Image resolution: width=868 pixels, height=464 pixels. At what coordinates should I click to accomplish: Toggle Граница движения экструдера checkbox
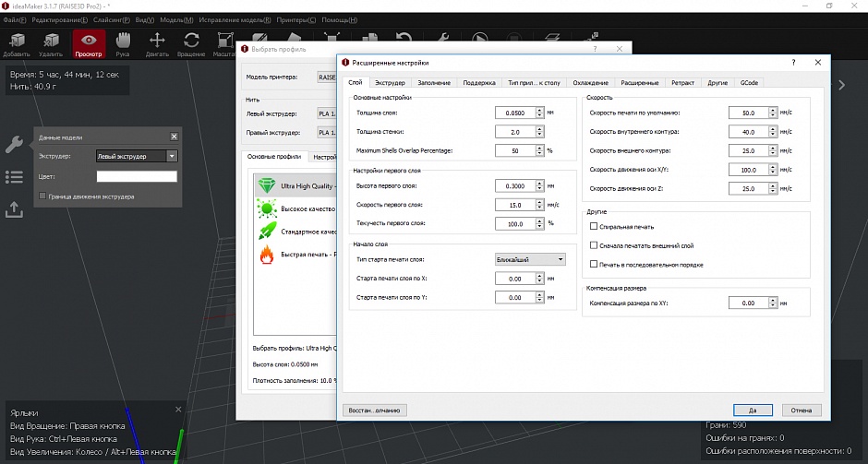click(x=42, y=196)
